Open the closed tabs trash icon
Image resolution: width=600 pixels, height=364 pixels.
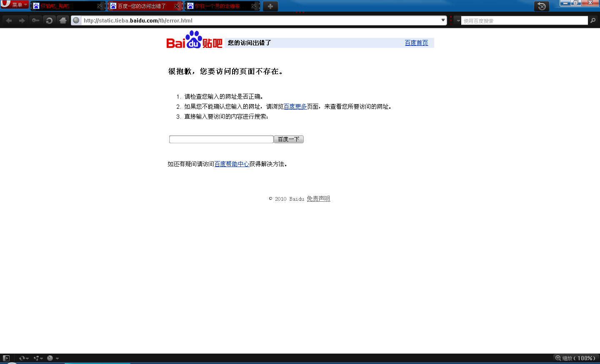pyautogui.click(x=542, y=6)
